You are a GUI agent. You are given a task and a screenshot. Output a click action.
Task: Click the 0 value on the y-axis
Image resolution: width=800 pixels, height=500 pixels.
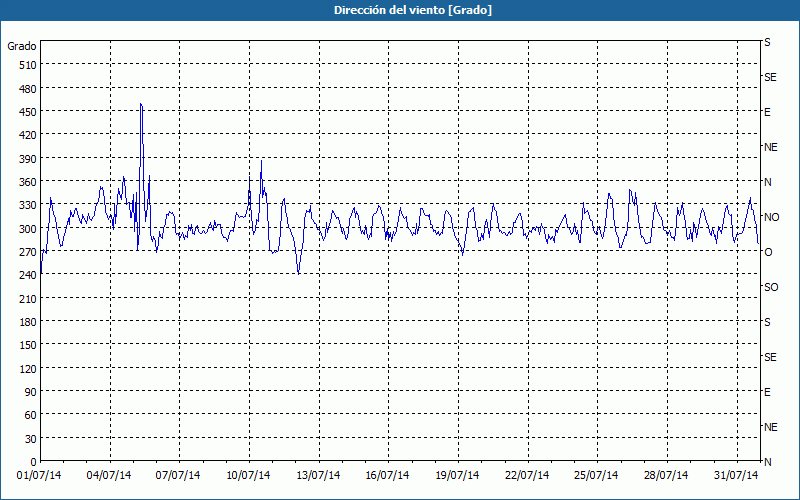click(32, 462)
